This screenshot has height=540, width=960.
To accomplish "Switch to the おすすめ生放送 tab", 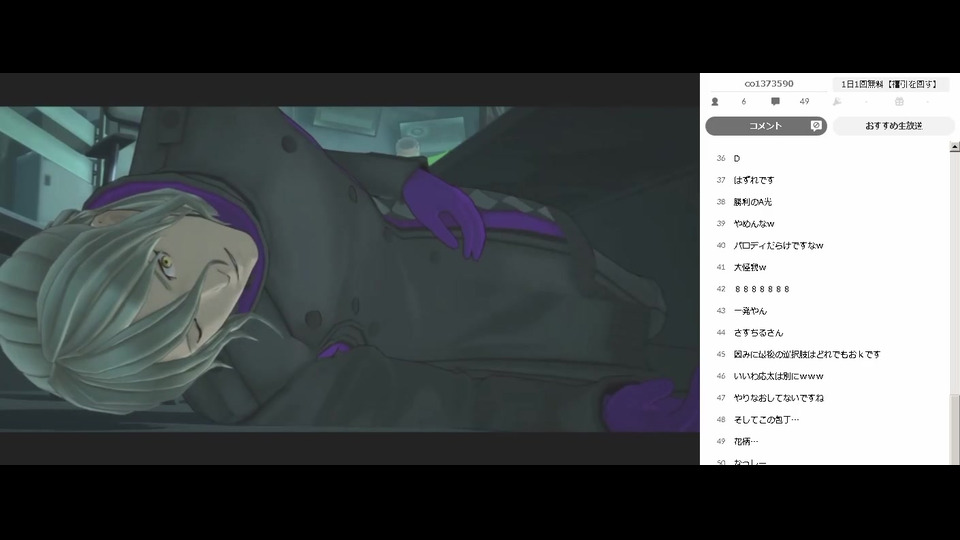I will 893,126.
